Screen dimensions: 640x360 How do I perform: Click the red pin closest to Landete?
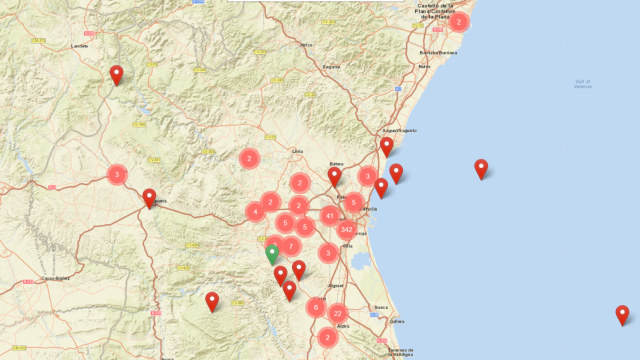coord(116,75)
